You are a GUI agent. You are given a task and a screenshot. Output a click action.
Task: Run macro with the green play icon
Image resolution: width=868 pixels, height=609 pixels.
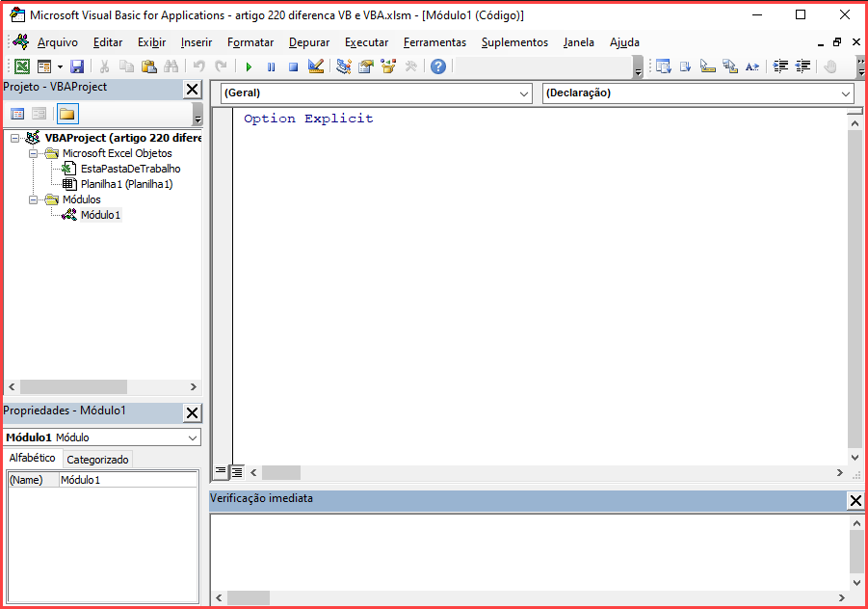(249, 66)
